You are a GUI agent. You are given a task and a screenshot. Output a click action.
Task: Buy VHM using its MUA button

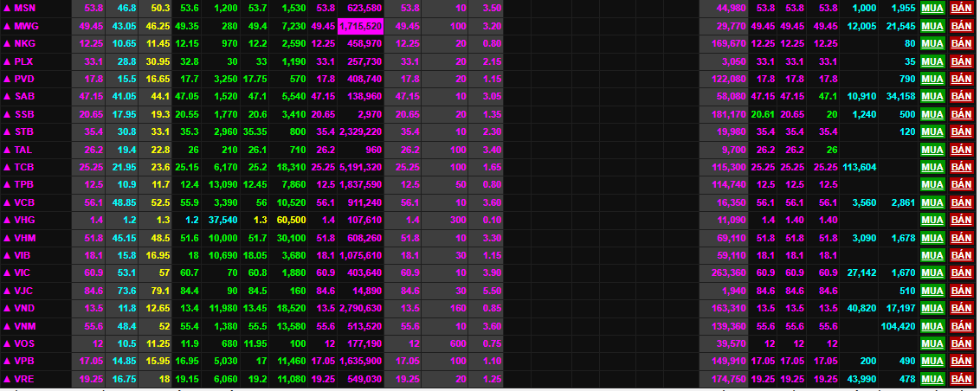point(932,238)
